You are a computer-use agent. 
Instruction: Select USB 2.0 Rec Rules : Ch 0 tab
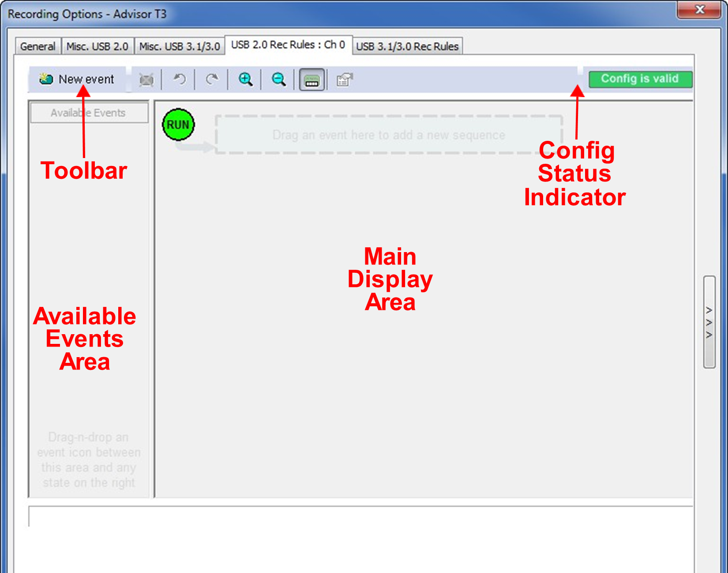[288, 45]
